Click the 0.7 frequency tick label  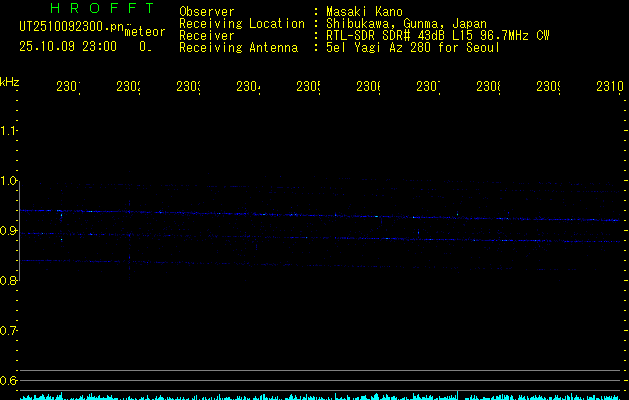pyautogui.click(x=9, y=331)
